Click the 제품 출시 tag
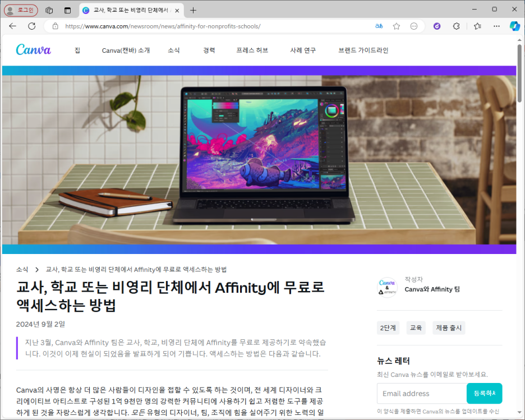The height and width of the screenshot is (420, 525). (x=449, y=327)
